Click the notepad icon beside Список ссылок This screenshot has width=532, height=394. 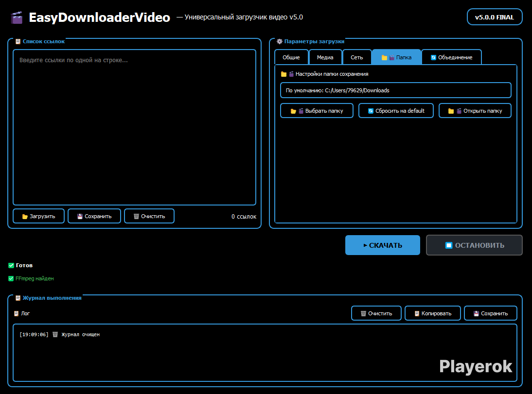point(18,42)
